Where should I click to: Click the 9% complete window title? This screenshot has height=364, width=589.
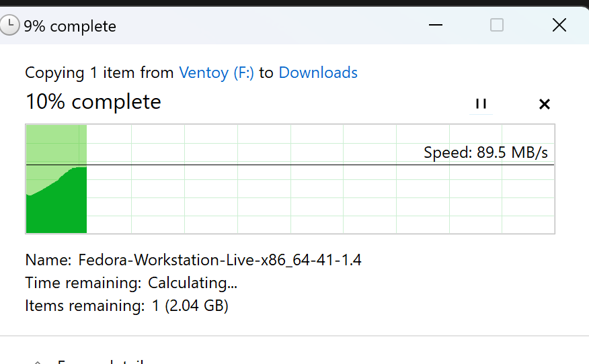pos(70,26)
